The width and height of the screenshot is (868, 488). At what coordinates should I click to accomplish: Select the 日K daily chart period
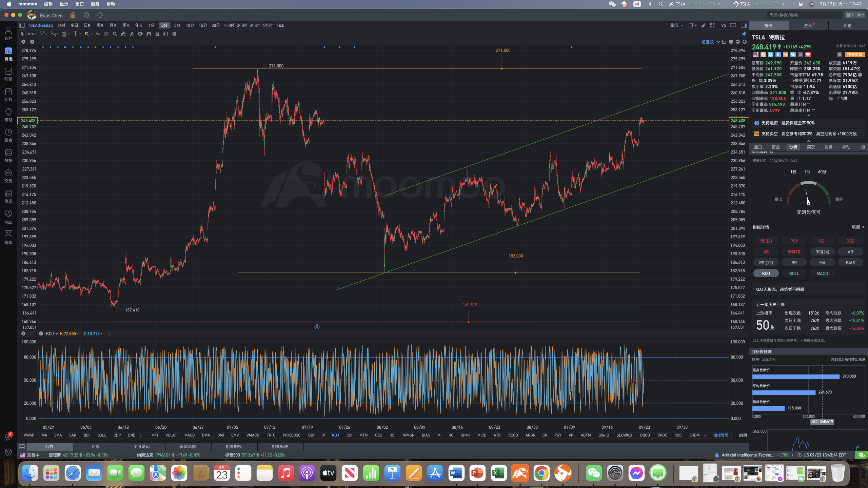coord(87,25)
